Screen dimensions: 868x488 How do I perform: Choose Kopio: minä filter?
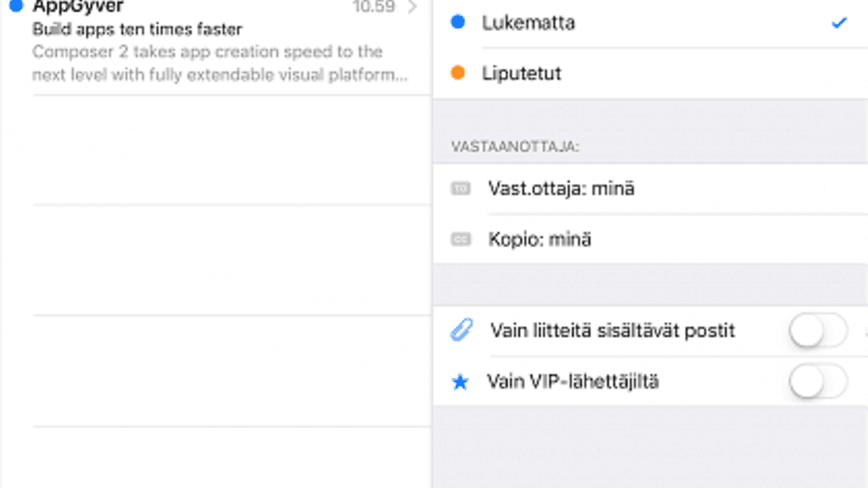click(540, 240)
